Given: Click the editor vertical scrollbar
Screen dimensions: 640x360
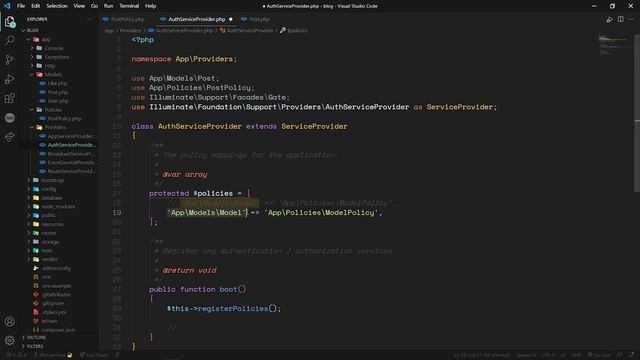Looking at the screenshot, I should (x=637, y=114).
